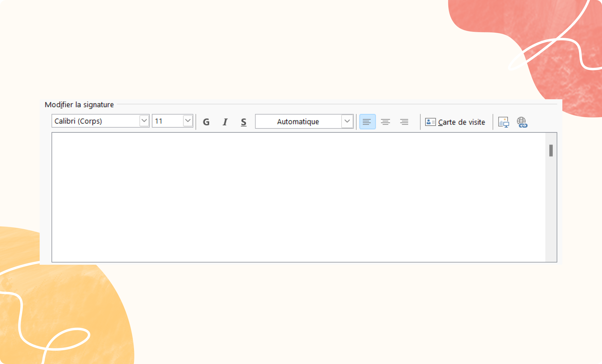The image size is (602, 364).
Task: Expand the Automatique font color dropdown arrow
Action: (x=347, y=122)
